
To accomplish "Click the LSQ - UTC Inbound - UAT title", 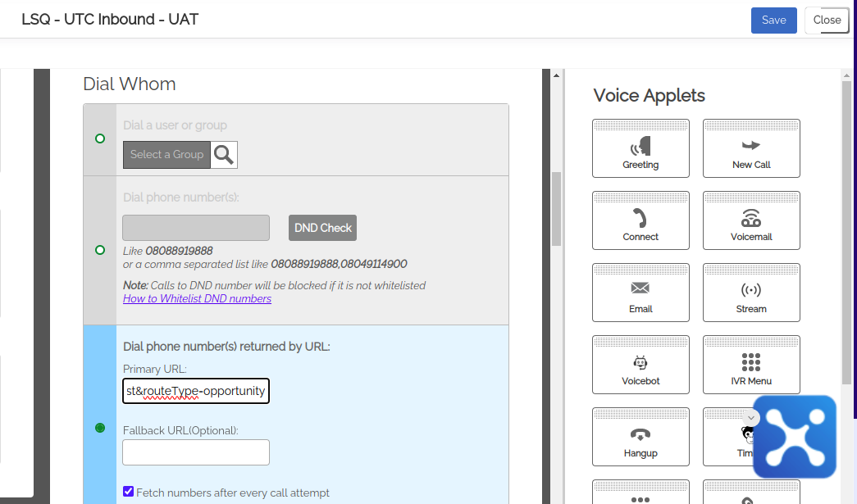I will click(110, 20).
